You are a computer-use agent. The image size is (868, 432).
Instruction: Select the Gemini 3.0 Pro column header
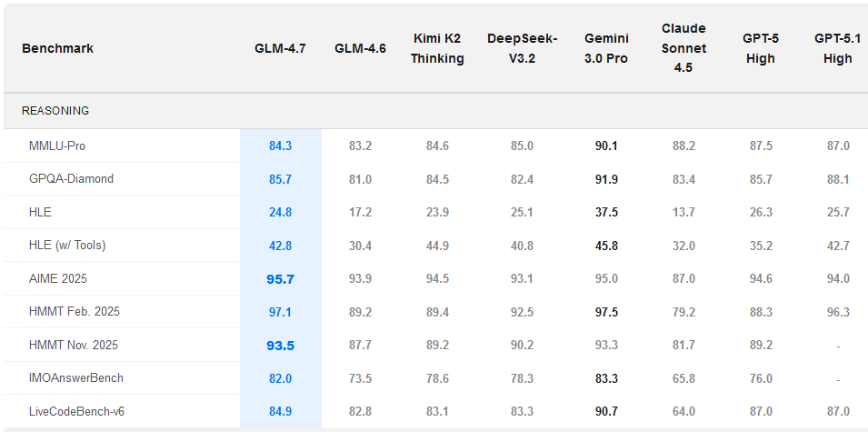605,48
